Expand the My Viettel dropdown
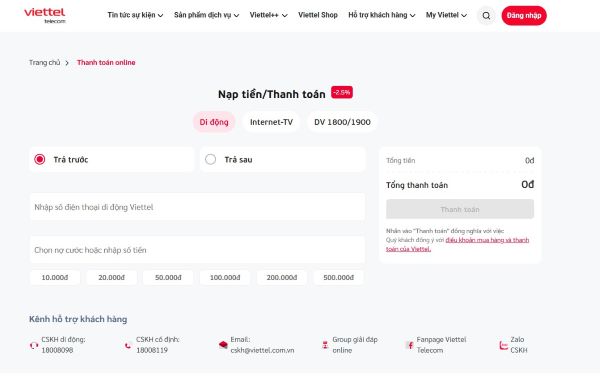The width and height of the screenshot is (600, 379). 446,15
